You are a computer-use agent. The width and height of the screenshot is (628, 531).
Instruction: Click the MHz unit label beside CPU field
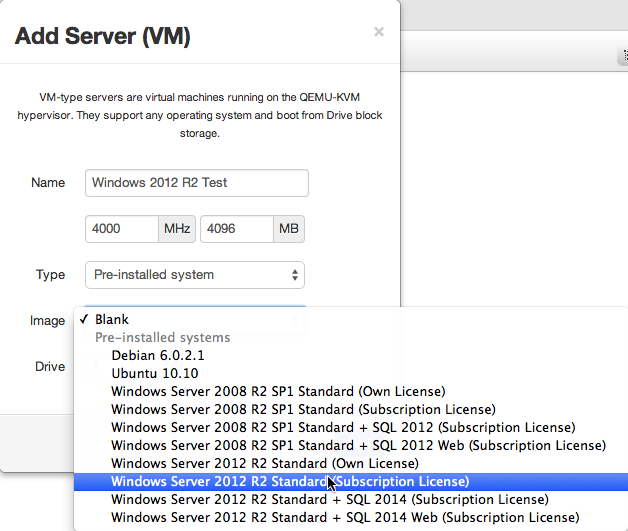[x=177, y=229]
